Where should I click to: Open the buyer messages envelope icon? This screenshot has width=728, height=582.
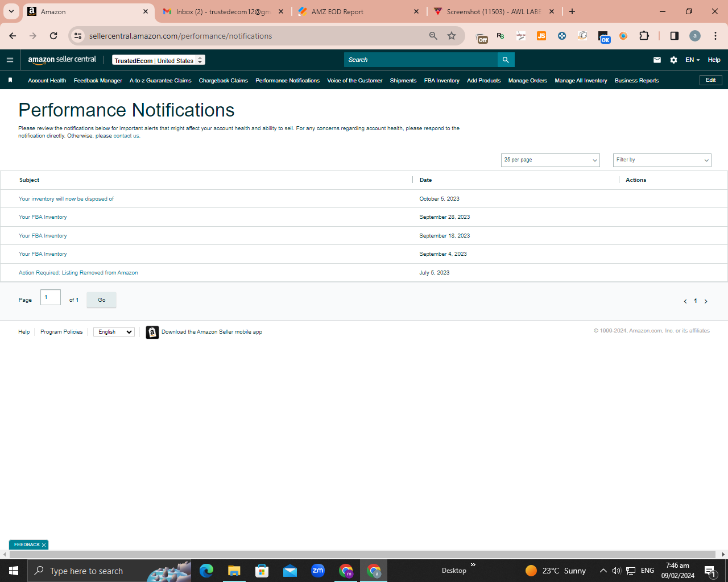pyautogui.click(x=657, y=60)
